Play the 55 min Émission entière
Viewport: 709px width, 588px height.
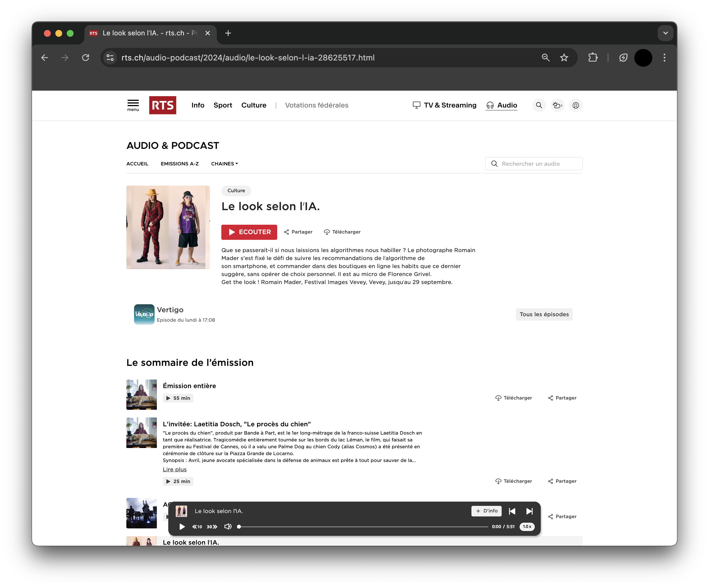coord(178,398)
